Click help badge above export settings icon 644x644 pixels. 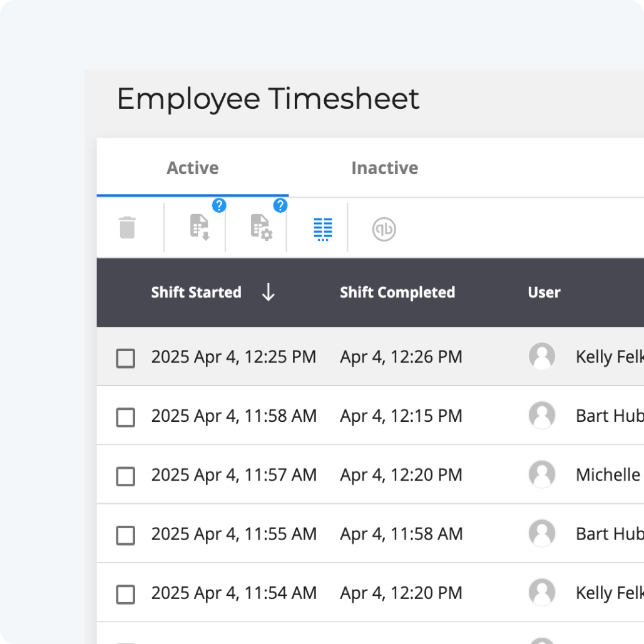tap(280, 205)
